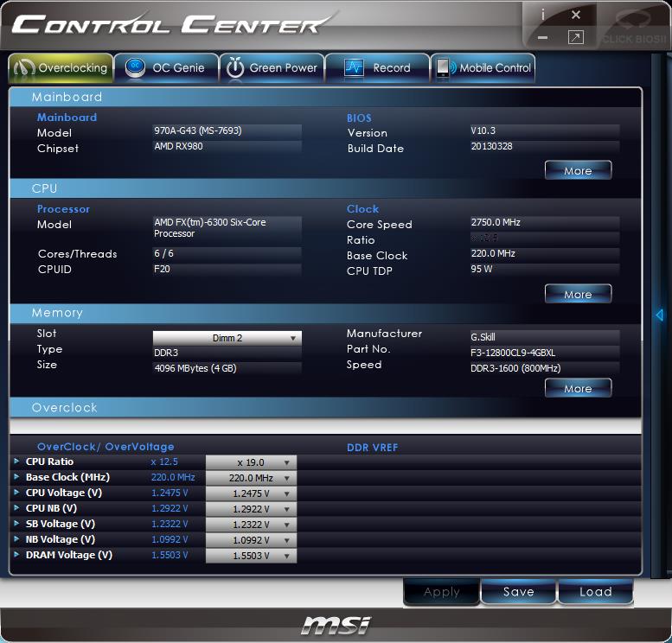The image size is (672, 643).
Task: Expand the Base Clock (MHz) row arrow
Action: click(16, 477)
